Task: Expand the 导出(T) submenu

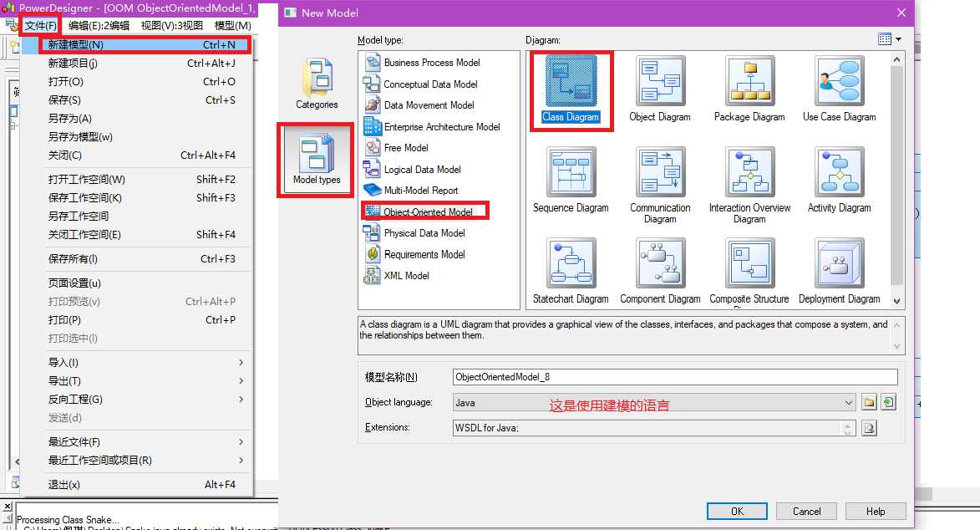Action: point(137,381)
